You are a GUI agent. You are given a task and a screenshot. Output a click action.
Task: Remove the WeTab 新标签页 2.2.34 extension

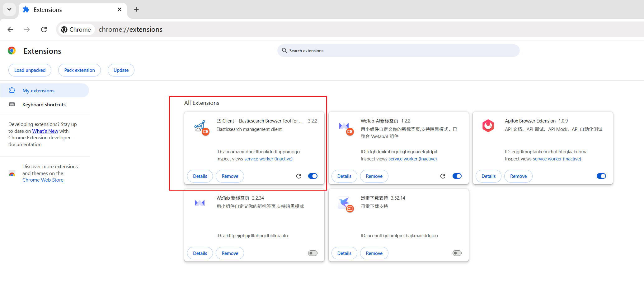point(230,253)
